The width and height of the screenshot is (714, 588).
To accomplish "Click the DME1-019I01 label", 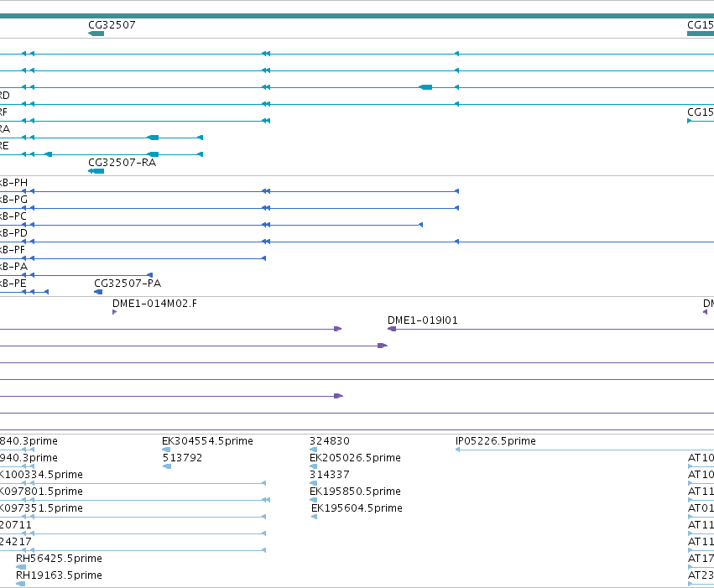I will coord(423,320).
